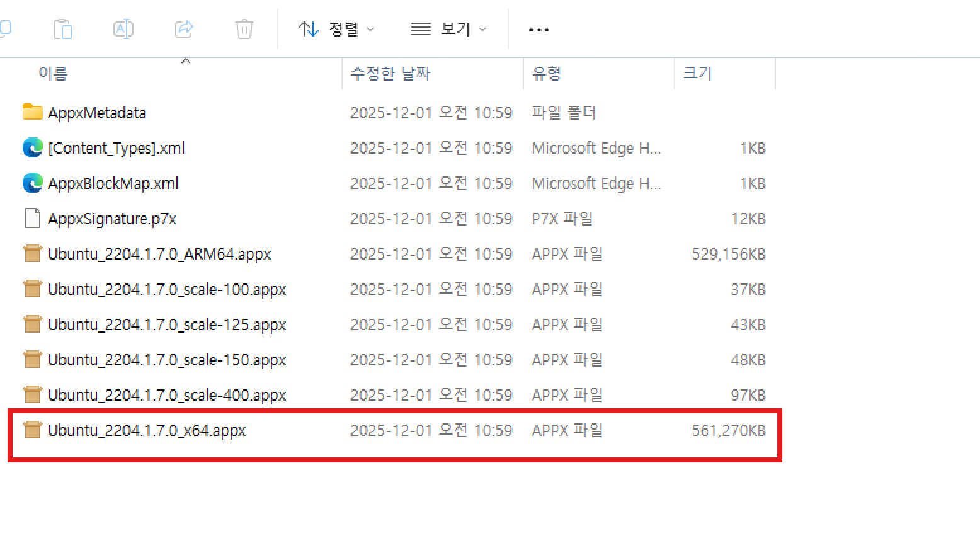
Task: Select Ubuntu_2204.1.7.0_scale-150.appx file name
Action: 167,360
